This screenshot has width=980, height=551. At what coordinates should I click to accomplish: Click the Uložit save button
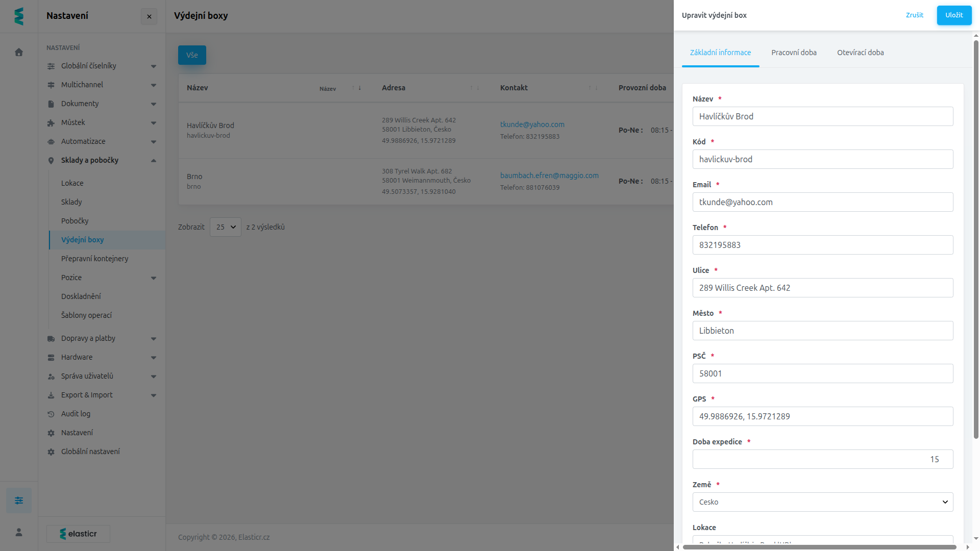(954, 15)
